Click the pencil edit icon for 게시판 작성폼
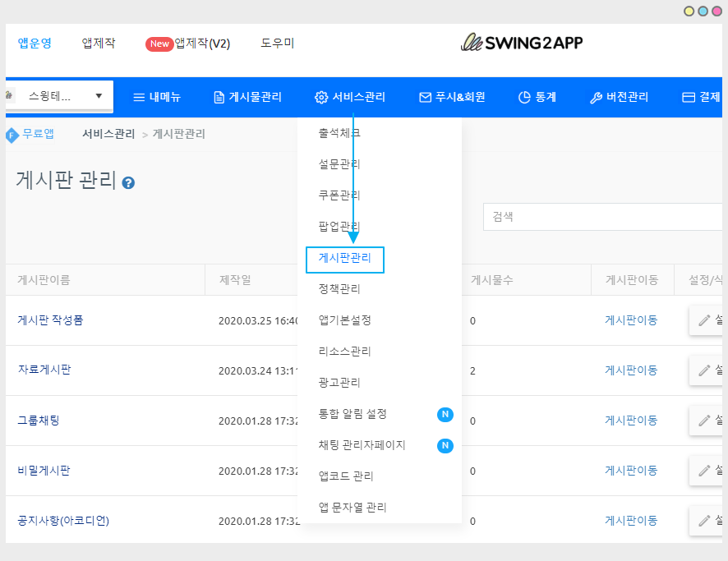 [x=703, y=320]
